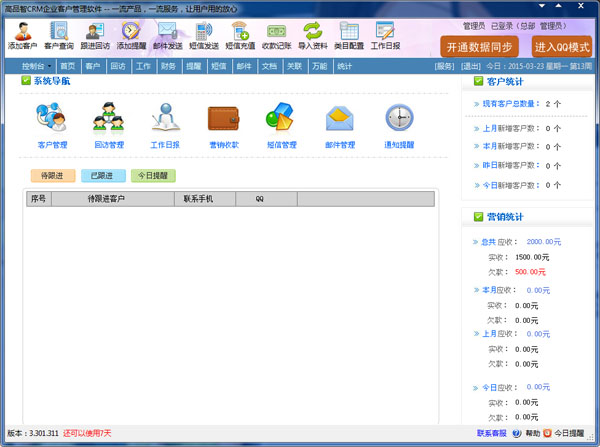Image resolution: width=600 pixels, height=447 pixels.
Task: Click 昨日新增客户数 statistic
Action: pos(517,166)
